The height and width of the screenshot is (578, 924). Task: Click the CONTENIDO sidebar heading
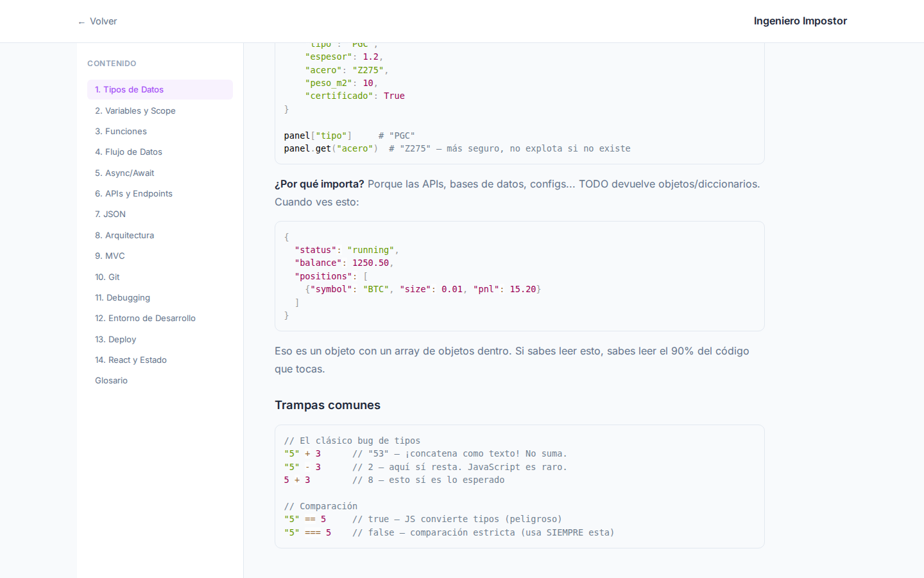[x=112, y=63]
